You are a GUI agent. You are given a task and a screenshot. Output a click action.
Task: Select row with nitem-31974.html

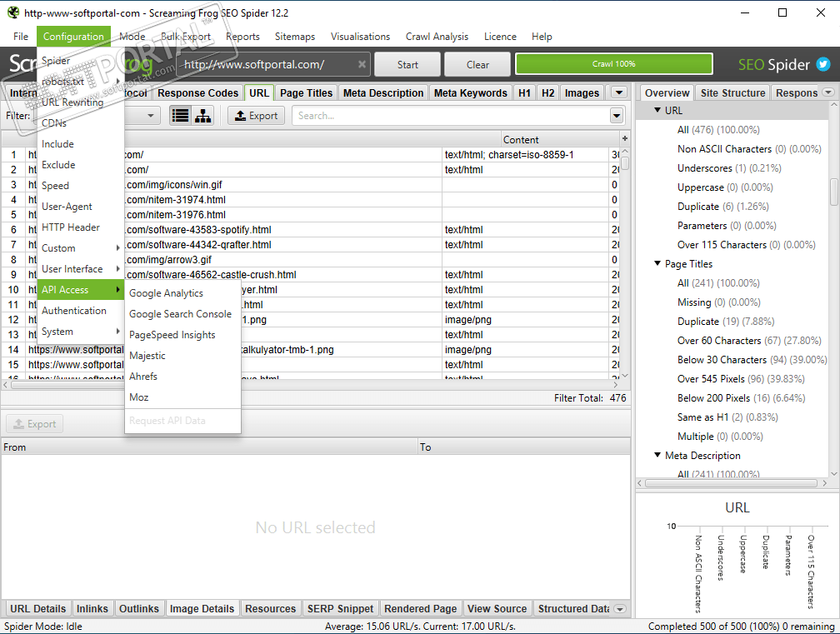(x=311, y=200)
